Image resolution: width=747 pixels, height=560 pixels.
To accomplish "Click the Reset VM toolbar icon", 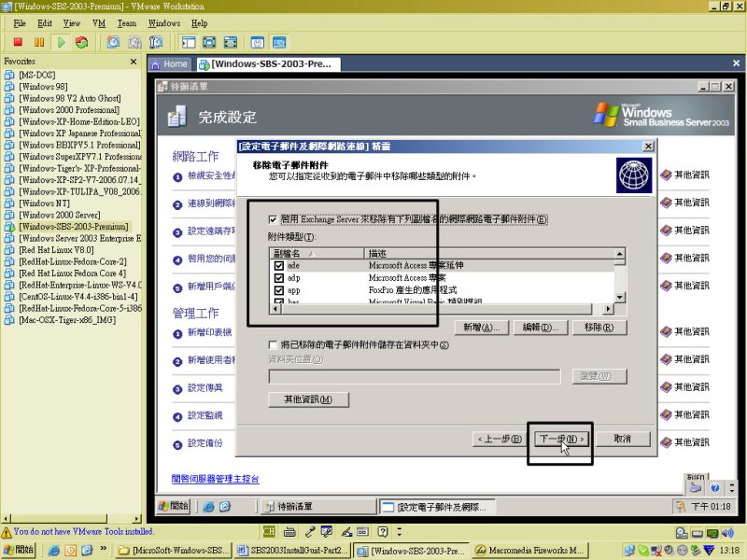I will [x=82, y=42].
